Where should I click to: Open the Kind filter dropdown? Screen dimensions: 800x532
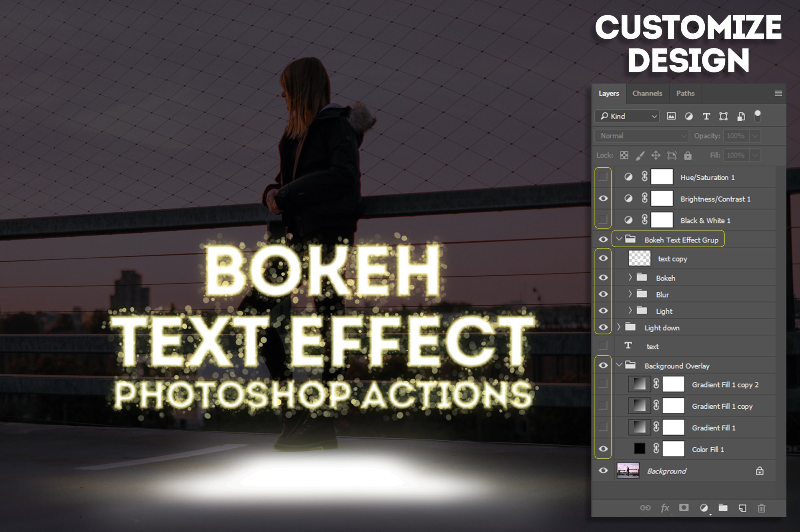[x=627, y=116]
